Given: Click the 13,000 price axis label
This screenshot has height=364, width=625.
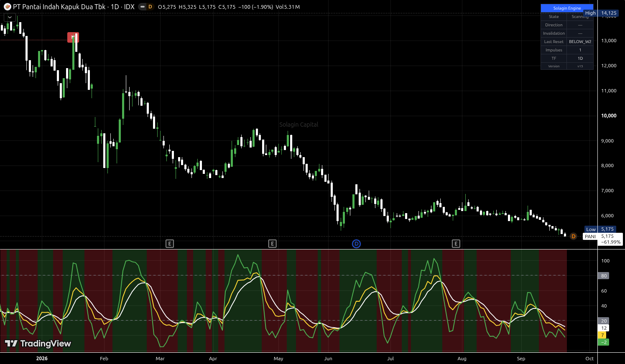Looking at the screenshot, I should click(609, 41).
